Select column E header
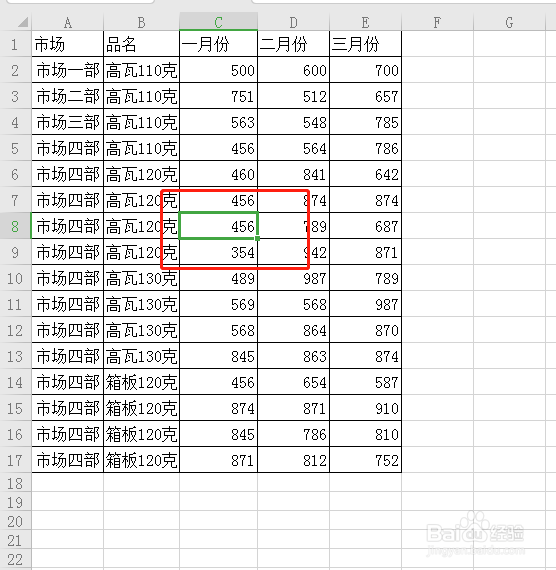This screenshot has width=556, height=570. click(x=365, y=23)
